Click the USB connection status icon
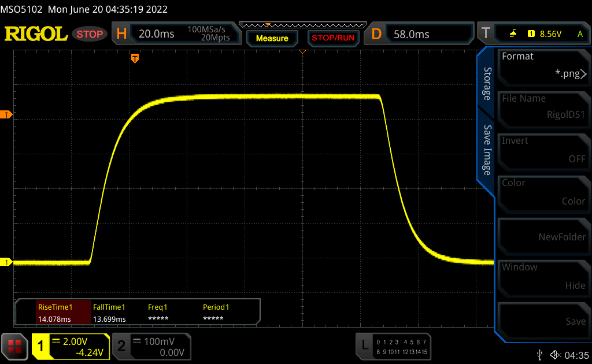592x364 pixels. [540, 354]
